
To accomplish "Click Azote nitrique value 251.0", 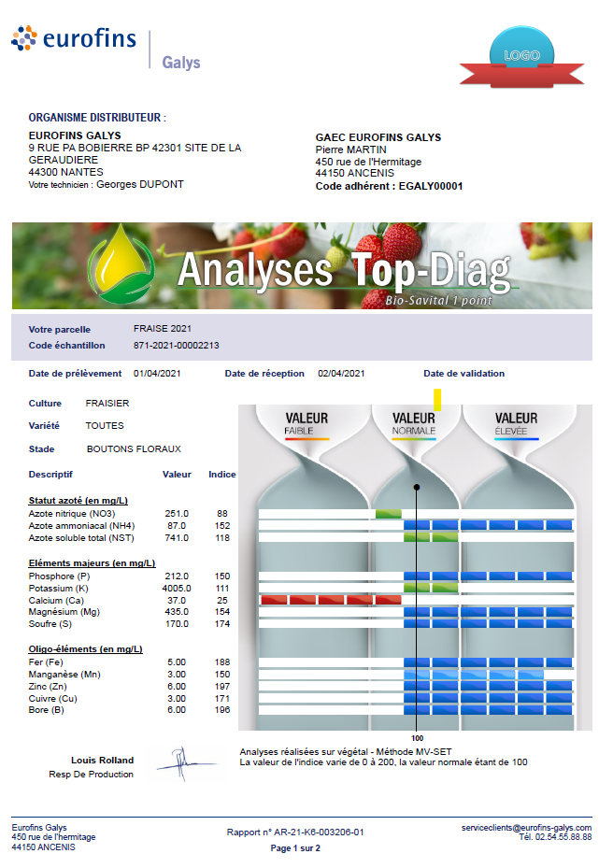I will tap(177, 514).
